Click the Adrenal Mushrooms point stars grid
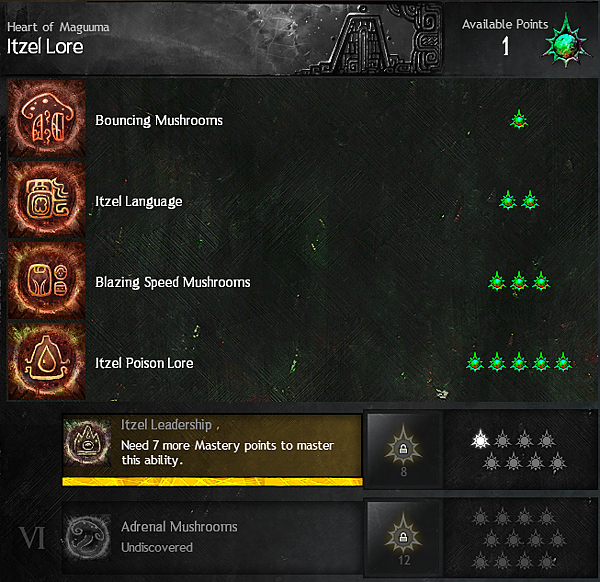600x582 pixels. 518,540
